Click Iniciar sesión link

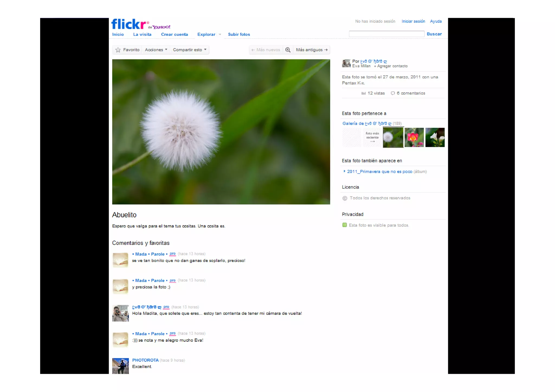click(413, 21)
